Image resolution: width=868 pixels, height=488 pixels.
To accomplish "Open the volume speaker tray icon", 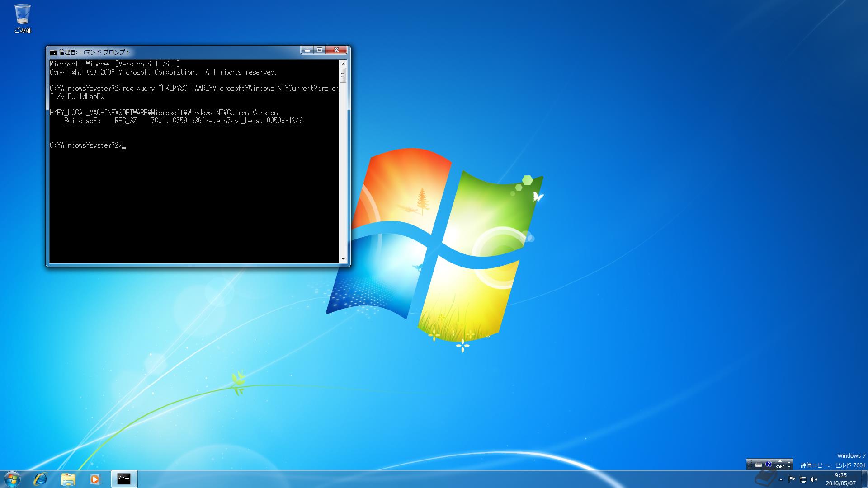I will click(814, 480).
